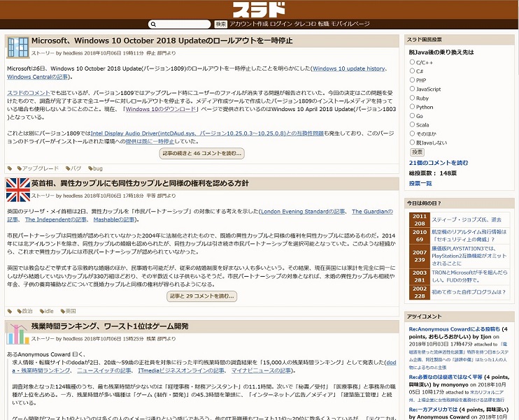The width and height of the screenshot is (519, 420).
Task: Click tag icon beside 英国 tag
Action: [62, 311]
